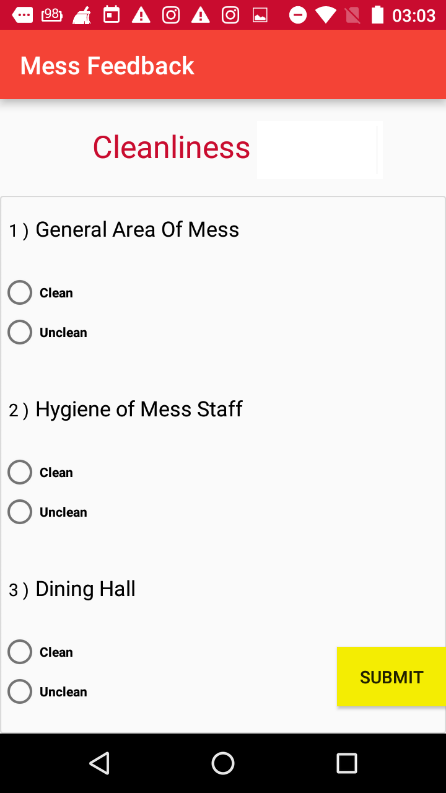Click the yellow SUBMIT button
The height and width of the screenshot is (793, 446).
[391, 677]
